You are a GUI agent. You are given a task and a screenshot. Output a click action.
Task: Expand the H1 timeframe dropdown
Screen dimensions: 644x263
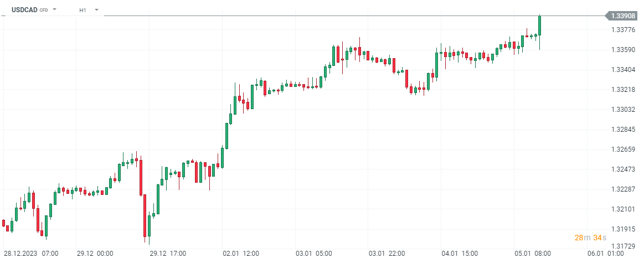coord(96,10)
